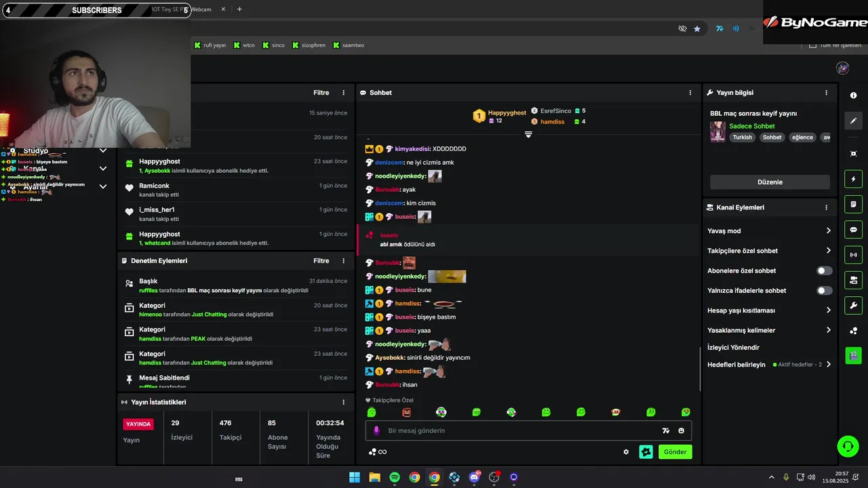Image resolution: width=868 pixels, height=488 pixels.
Task: Open sinco bookmark
Action: 273,45
